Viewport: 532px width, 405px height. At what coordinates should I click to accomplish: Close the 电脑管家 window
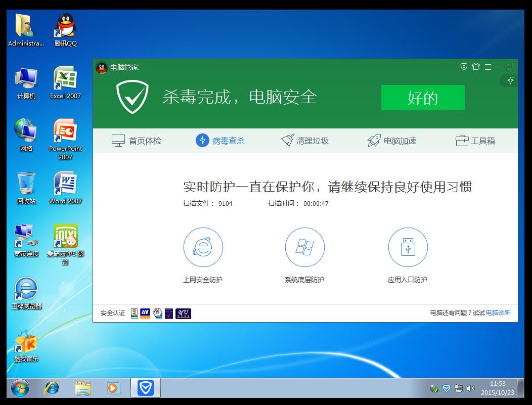pyautogui.click(x=510, y=67)
